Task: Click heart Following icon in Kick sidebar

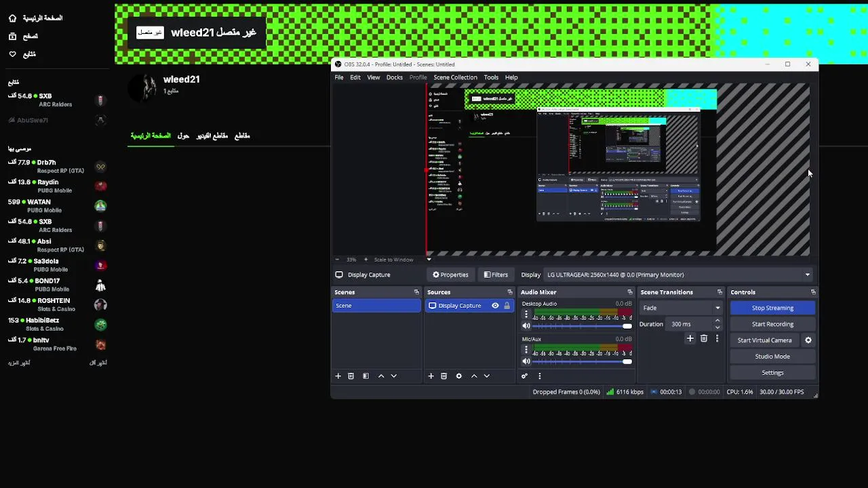Action: click(12, 54)
